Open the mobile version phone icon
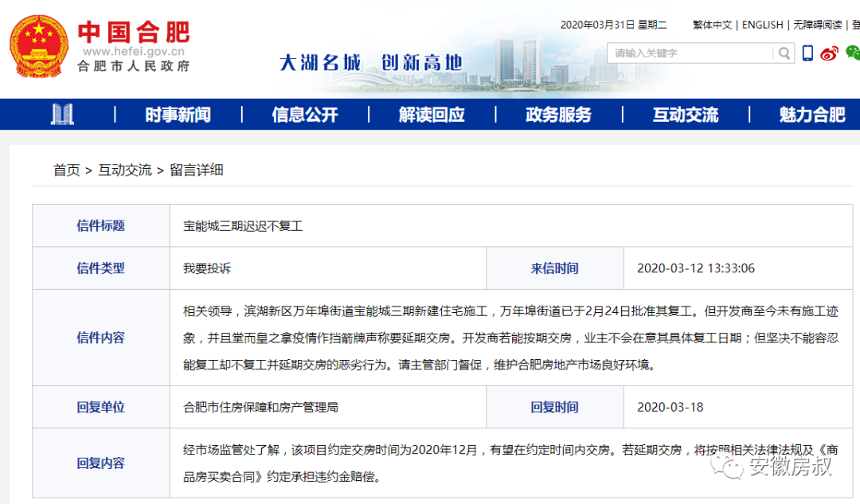860x504 pixels. [x=807, y=53]
